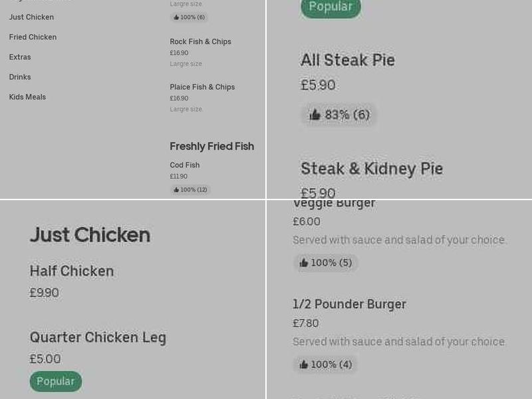Open the Extras category link
The image size is (532, 399).
click(x=19, y=57)
